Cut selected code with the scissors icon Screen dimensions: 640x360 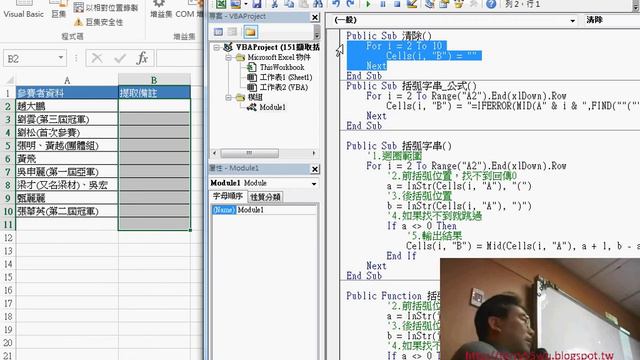click(275, 4)
